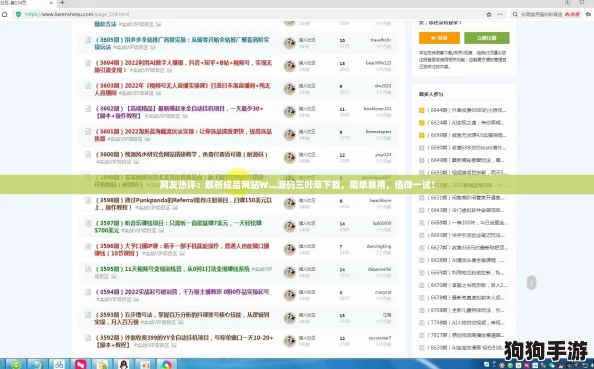Screen dimensions: 594x369
Task: Click the document icon beside post 3604期
Action: click(88, 63)
